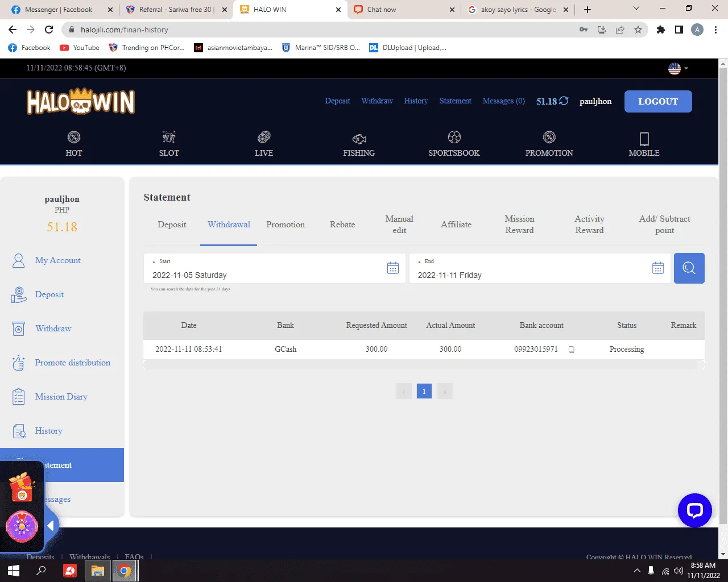728x582 pixels.
Task: Open the End date calendar picker
Action: [x=658, y=268]
